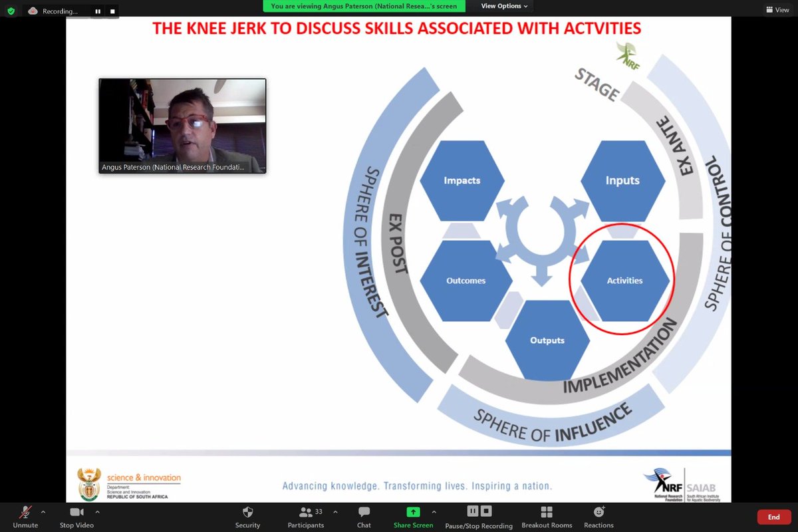
Task: Click the Stop Video camera icon
Action: (x=76, y=512)
